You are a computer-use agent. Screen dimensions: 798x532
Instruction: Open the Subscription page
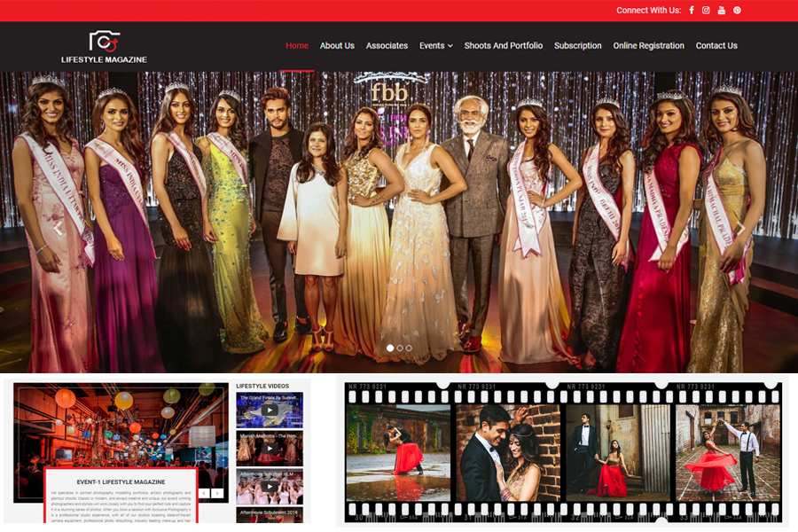(577, 46)
